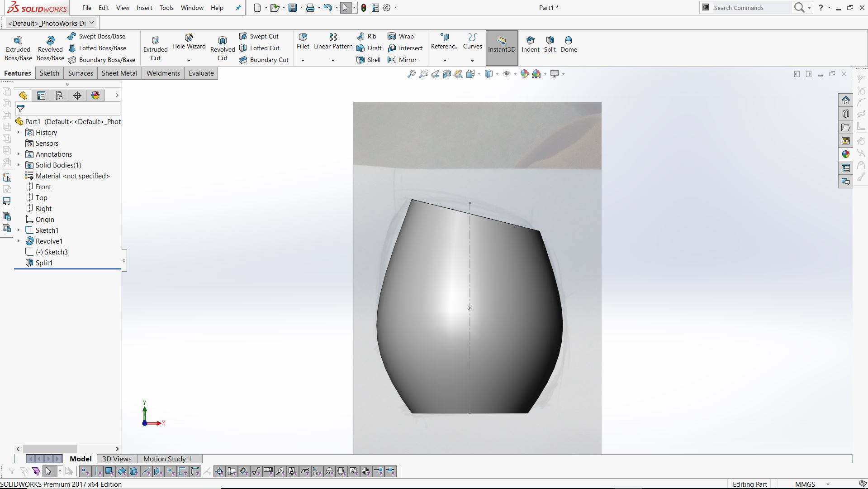Image resolution: width=868 pixels, height=489 pixels.
Task: Expand the Solid Bodies folder
Action: [x=19, y=165]
